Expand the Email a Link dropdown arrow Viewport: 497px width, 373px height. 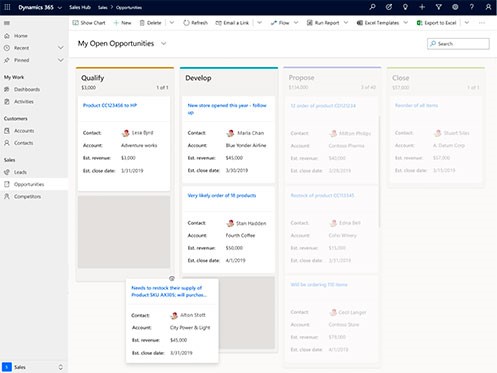[259, 23]
